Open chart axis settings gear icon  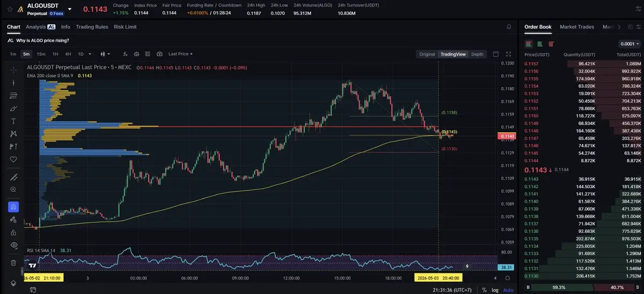click(x=508, y=278)
